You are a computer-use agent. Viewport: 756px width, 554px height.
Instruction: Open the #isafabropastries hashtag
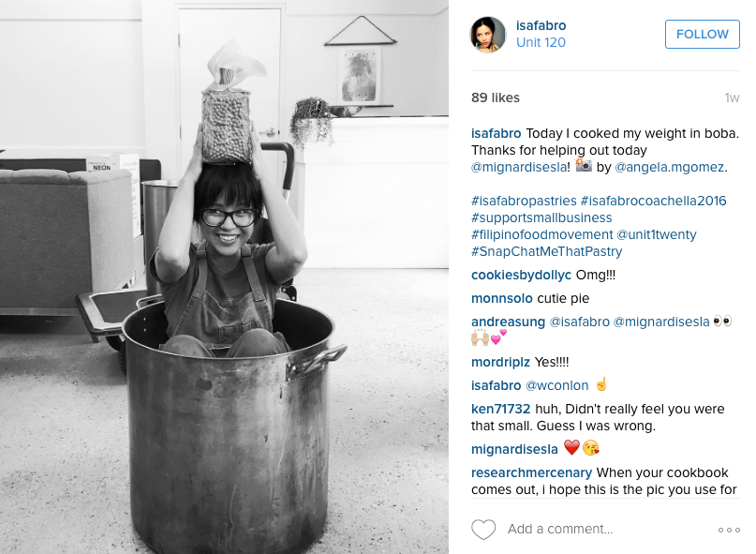click(x=524, y=201)
